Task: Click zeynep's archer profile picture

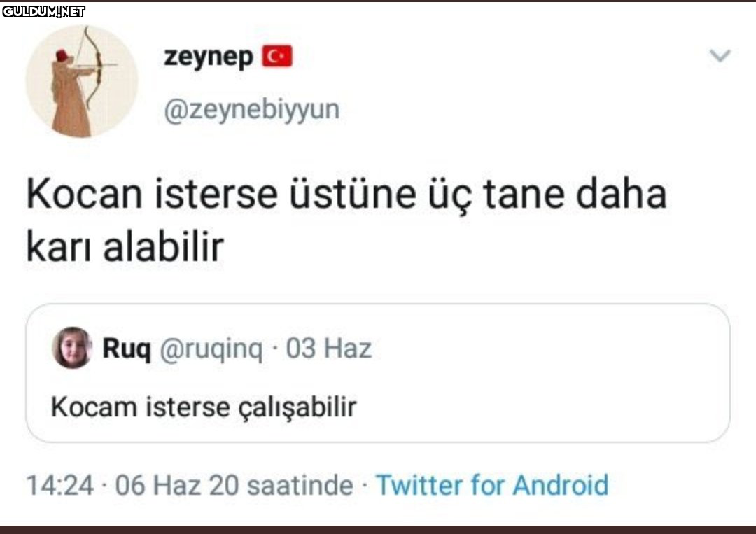Action: (x=82, y=82)
